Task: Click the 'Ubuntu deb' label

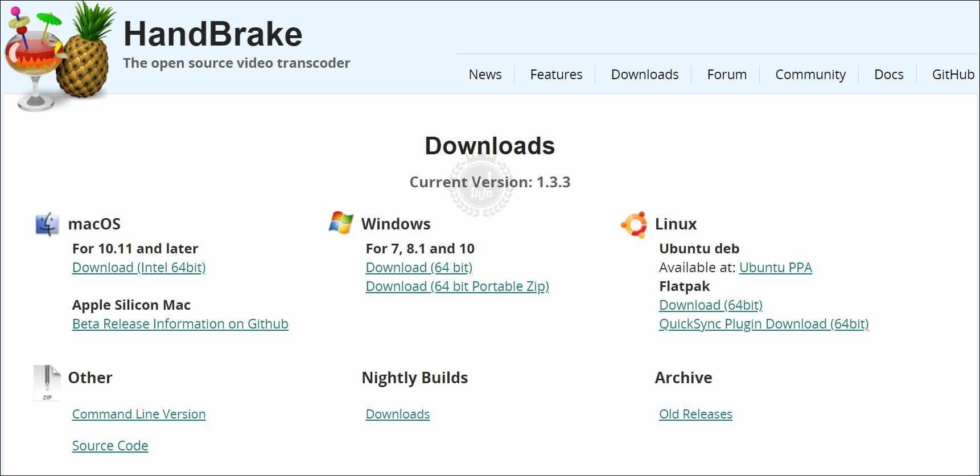Action: coord(699,249)
